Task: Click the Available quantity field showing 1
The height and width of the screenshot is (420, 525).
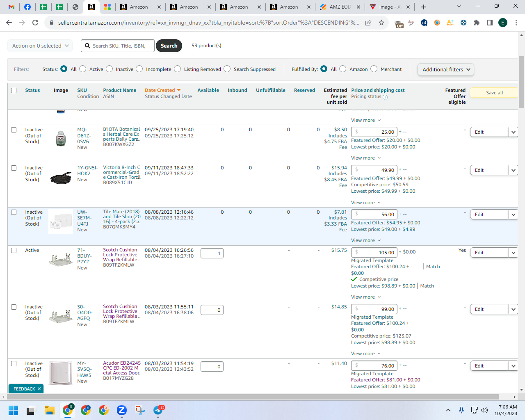Action: [212, 253]
